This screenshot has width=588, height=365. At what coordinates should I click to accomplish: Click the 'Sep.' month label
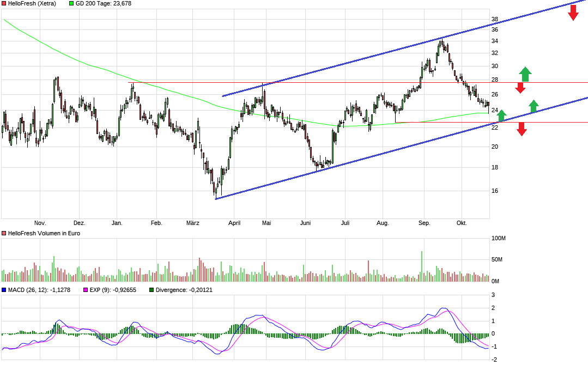424,223
